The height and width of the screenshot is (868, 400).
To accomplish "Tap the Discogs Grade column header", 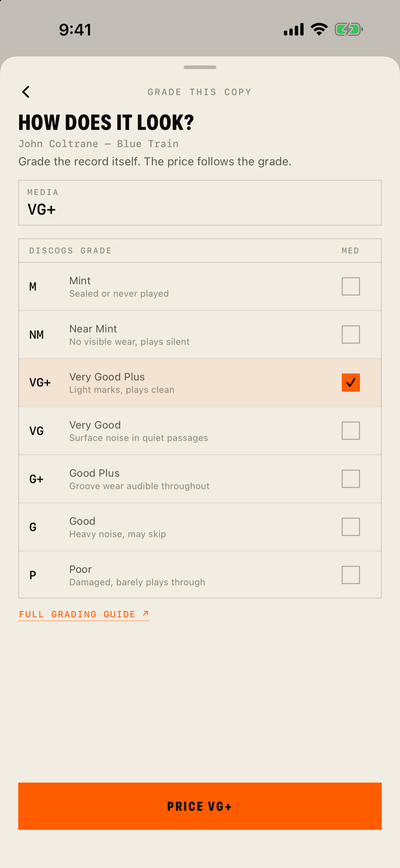I will click(70, 250).
